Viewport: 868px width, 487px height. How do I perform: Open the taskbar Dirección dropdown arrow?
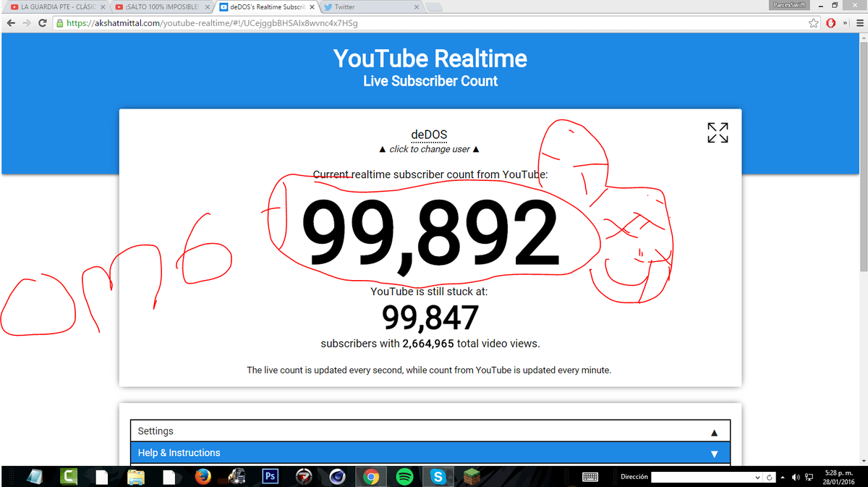[x=757, y=478]
